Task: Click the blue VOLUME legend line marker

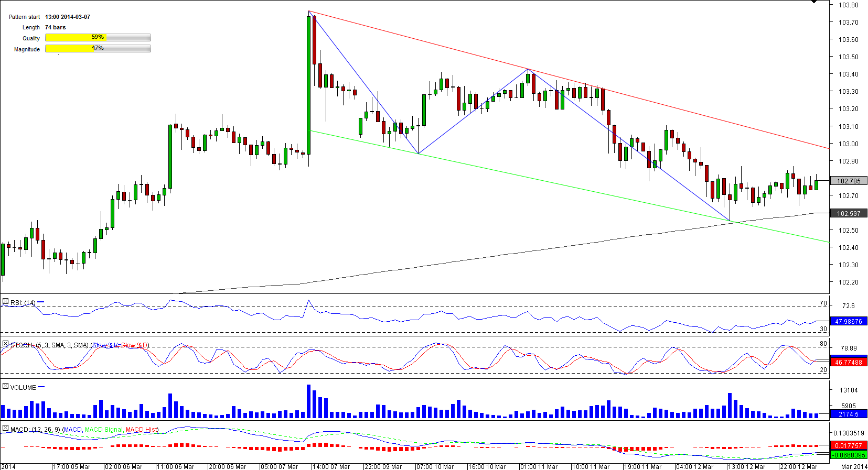Action: tap(41, 387)
